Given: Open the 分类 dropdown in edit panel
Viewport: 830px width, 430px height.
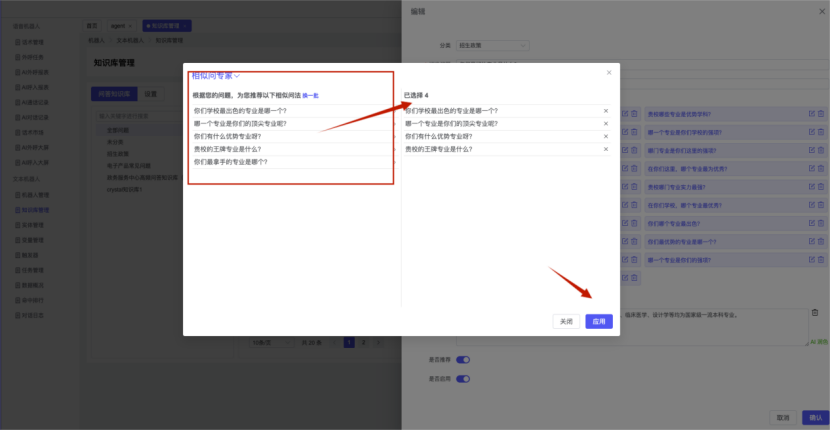Looking at the screenshot, I should click(493, 45).
